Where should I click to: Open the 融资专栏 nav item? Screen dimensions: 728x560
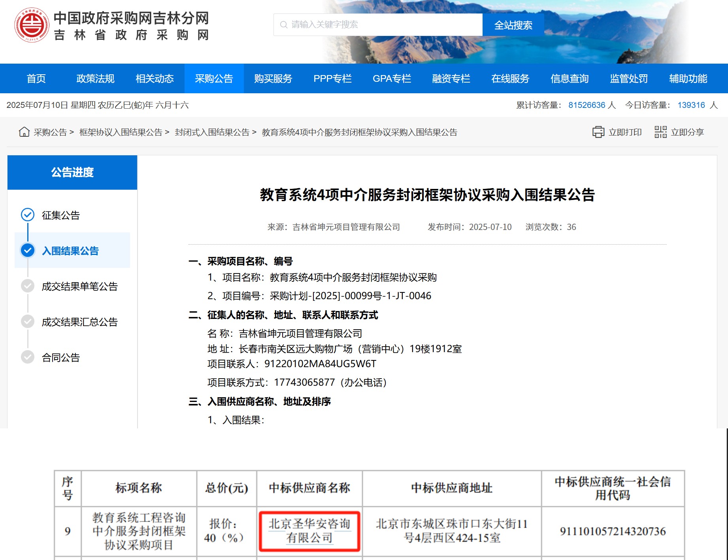coord(451,79)
